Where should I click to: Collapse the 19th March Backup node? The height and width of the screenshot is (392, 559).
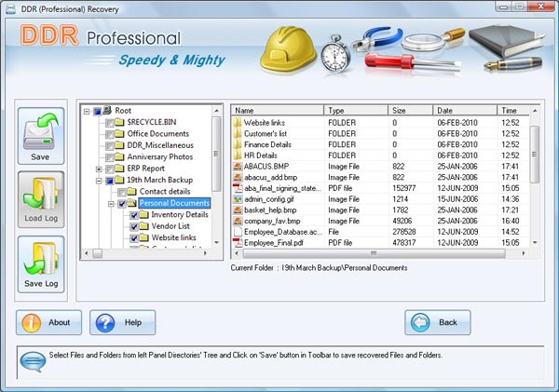[x=99, y=180]
